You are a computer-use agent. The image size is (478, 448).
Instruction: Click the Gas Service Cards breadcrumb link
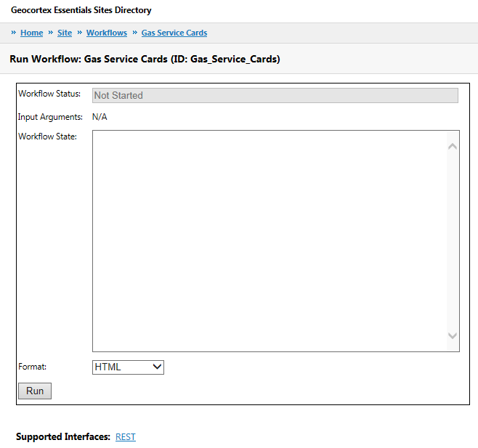(174, 33)
